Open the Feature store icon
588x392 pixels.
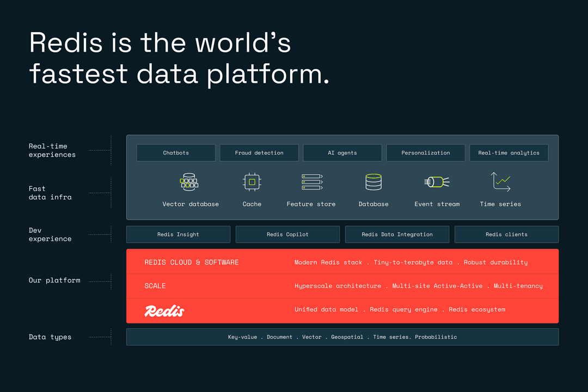(x=311, y=181)
